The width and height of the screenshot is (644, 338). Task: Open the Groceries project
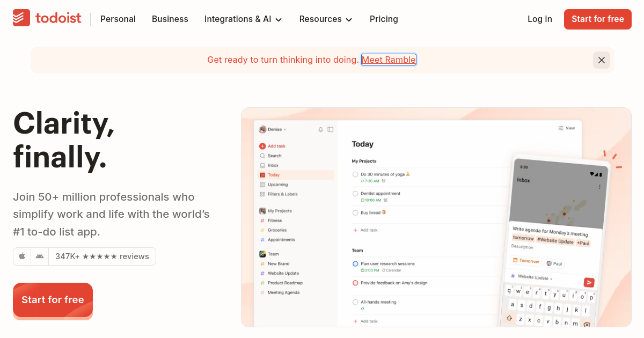coord(274,230)
